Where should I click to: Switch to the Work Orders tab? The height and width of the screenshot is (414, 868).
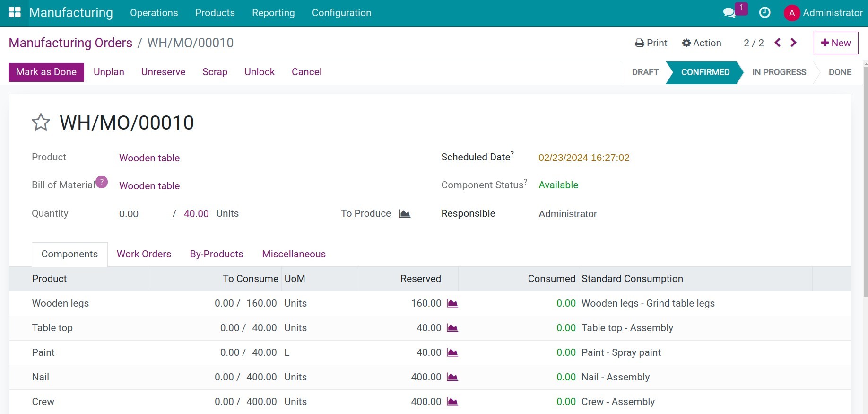point(144,254)
